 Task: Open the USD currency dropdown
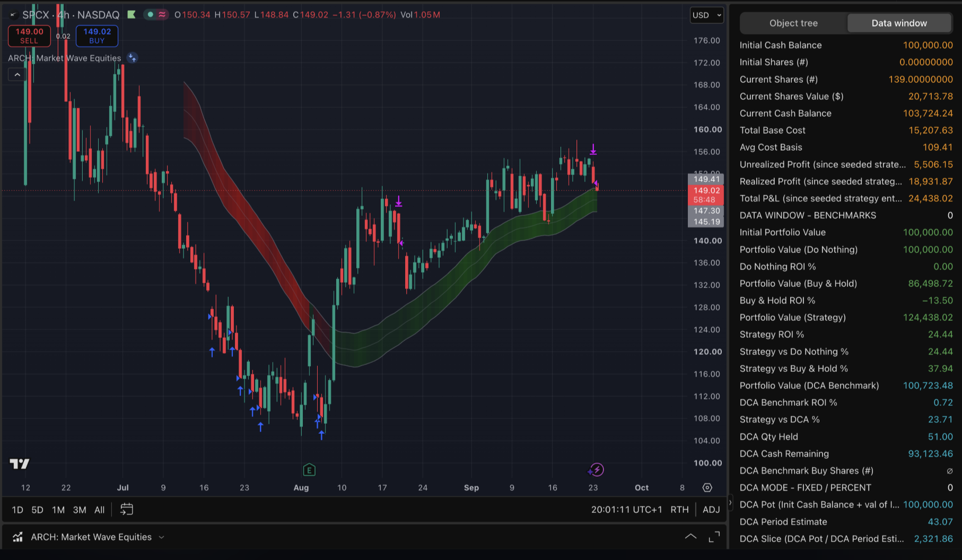tap(707, 15)
